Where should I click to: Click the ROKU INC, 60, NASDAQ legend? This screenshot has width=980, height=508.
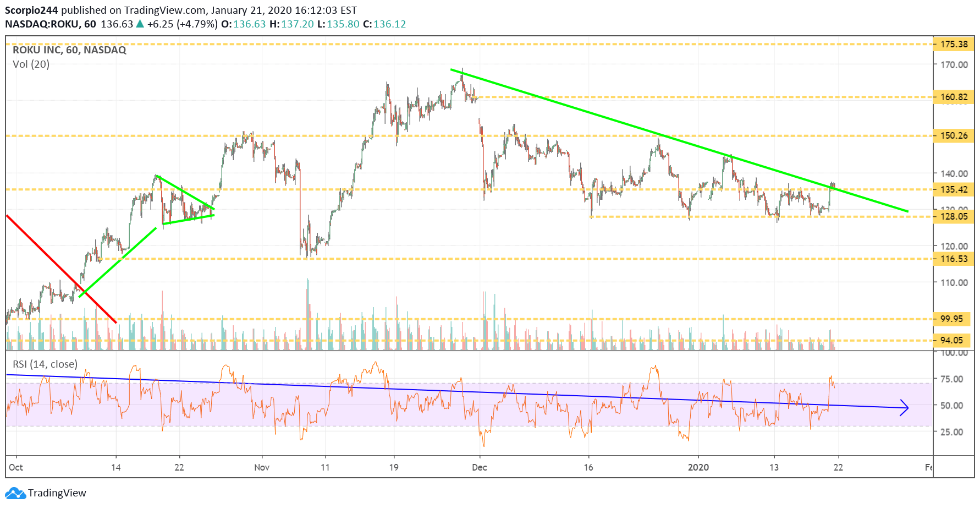point(69,50)
